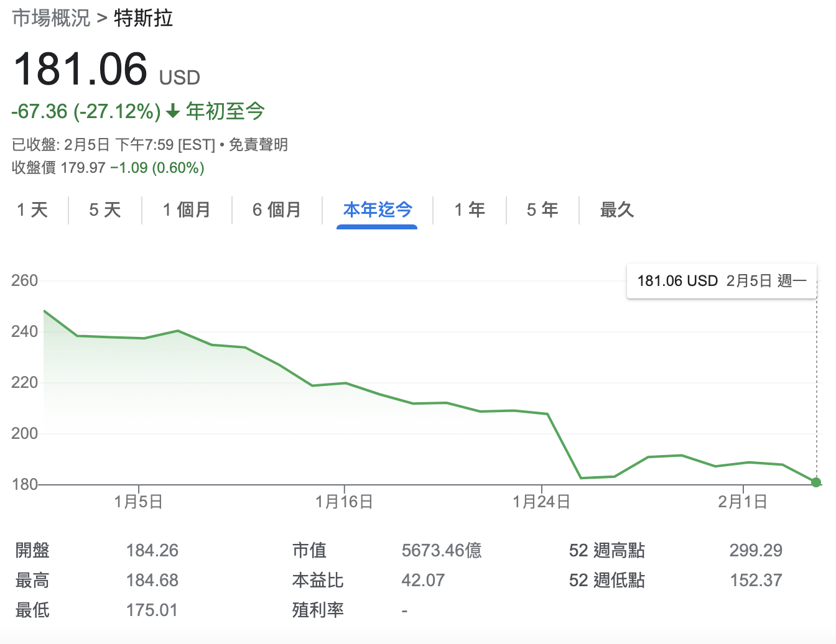836x644 pixels.
Task: Click the 1月5日 axis label
Action: [x=139, y=502]
